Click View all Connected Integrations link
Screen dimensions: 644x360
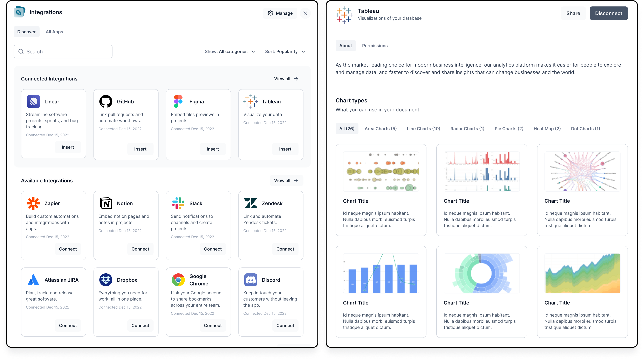[x=286, y=79]
